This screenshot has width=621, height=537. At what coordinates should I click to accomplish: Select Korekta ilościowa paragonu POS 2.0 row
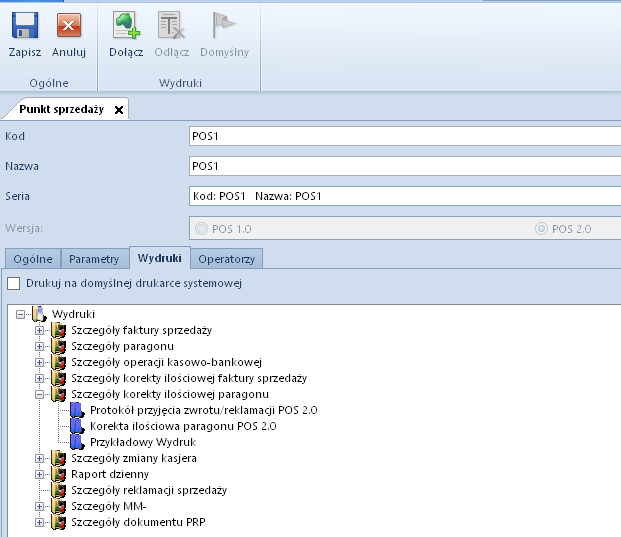pyautogui.click(x=183, y=426)
